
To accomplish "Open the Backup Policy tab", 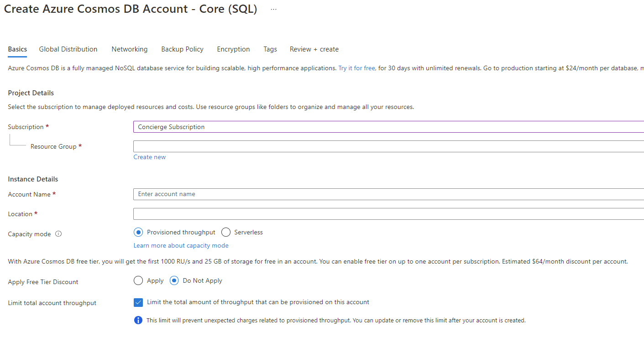I will (182, 49).
